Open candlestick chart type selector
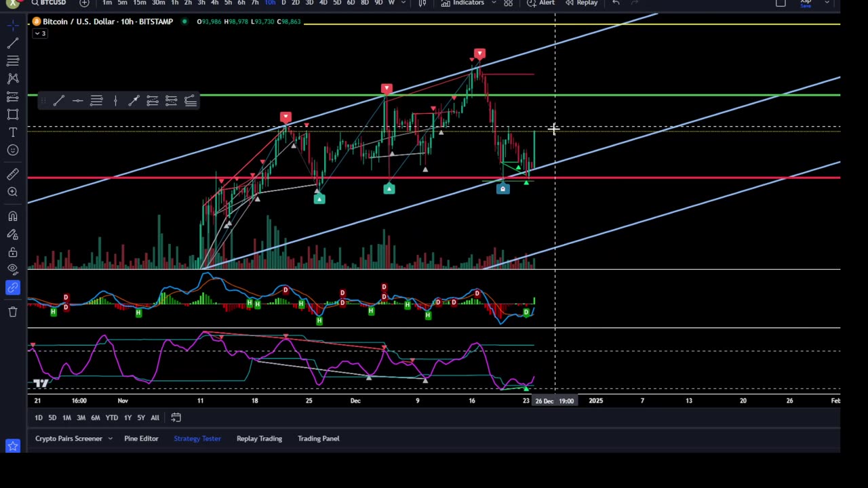 (422, 3)
